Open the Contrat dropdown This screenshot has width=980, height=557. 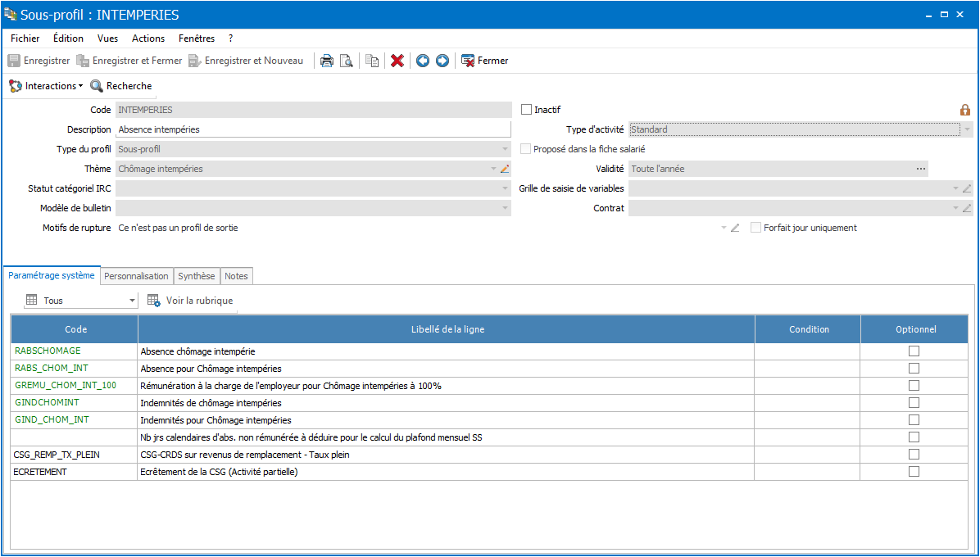(955, 209)
